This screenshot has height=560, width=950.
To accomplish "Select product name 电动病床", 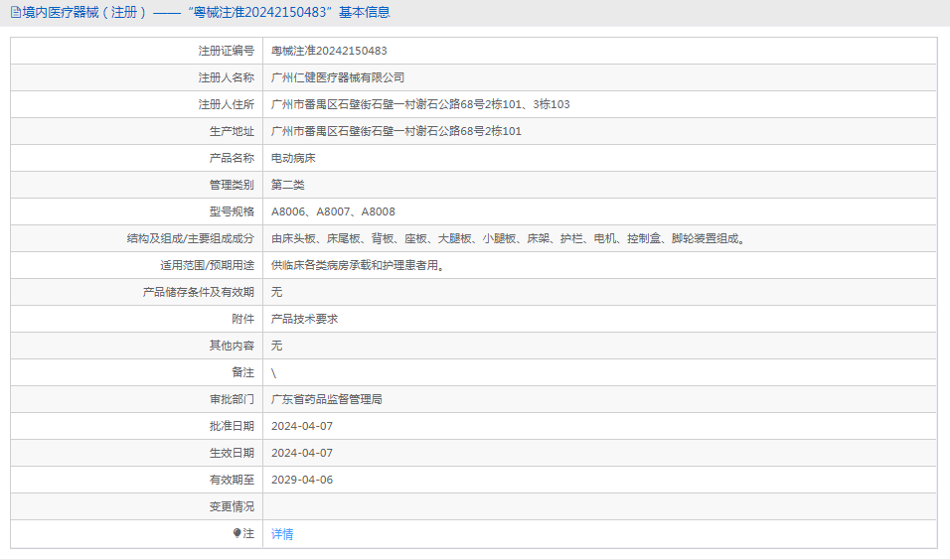I will (293, 158).
